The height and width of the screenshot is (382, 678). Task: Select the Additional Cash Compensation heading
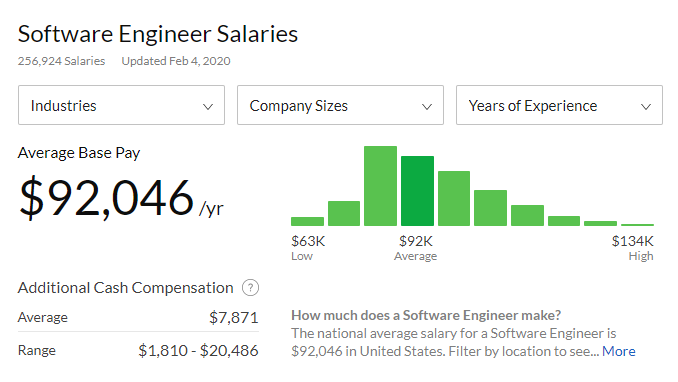pos(125,288)
